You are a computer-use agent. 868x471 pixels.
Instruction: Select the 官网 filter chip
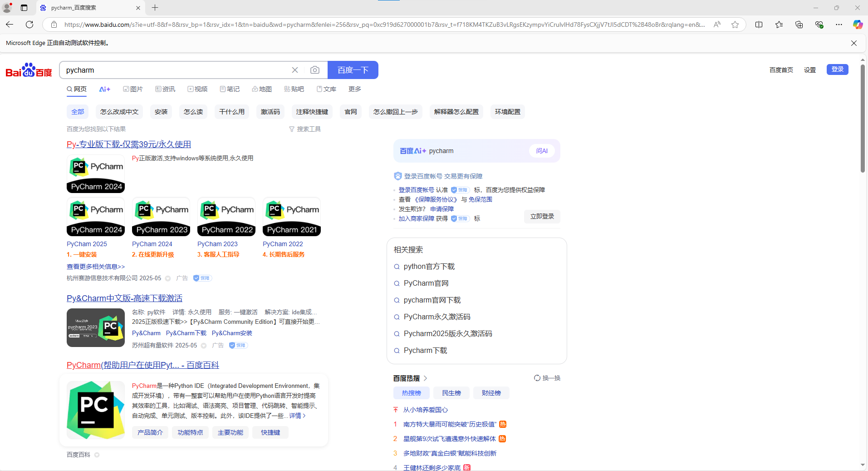351,112
